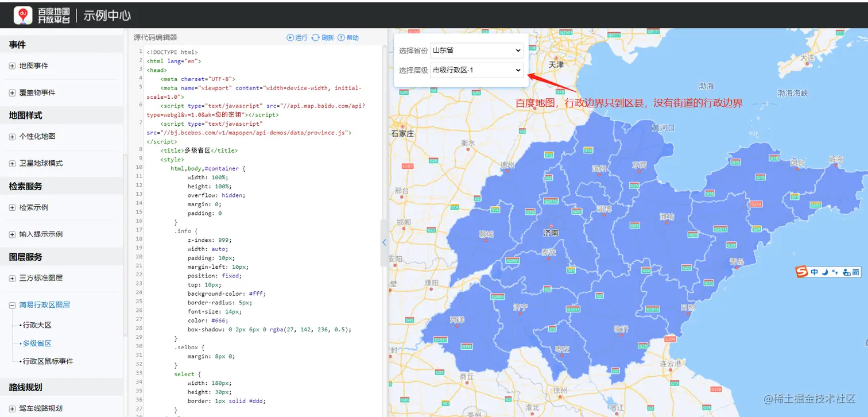Expand the 地图事件 plus icon
Viewport: 868px width, 417px height.
tap(12, 66)
